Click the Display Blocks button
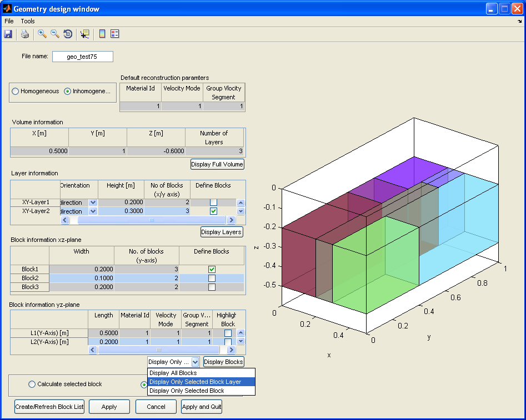Image resolution: width=526 pixels, height=420 pixels. point(223,362)
